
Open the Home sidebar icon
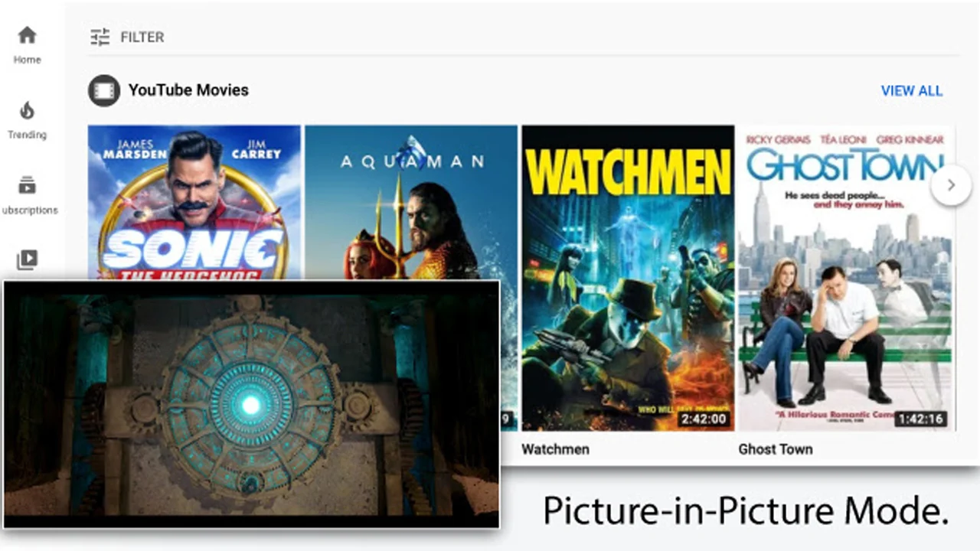pos(27,35)
